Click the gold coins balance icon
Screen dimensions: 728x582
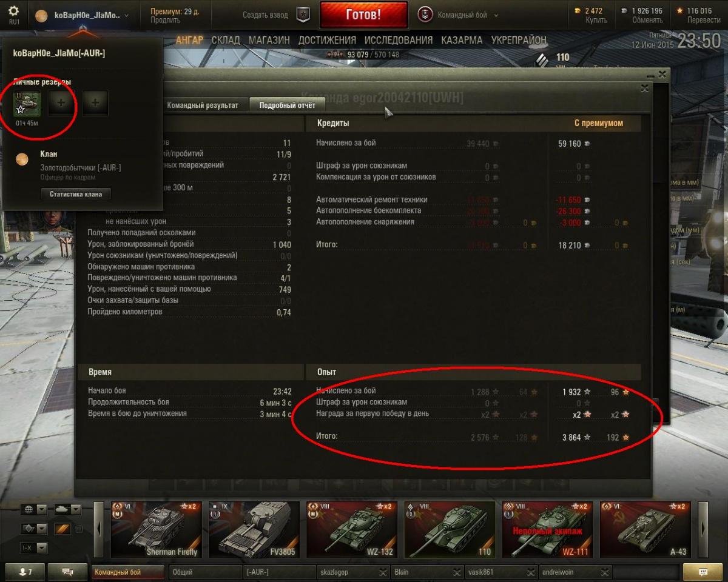coord(576,11)
